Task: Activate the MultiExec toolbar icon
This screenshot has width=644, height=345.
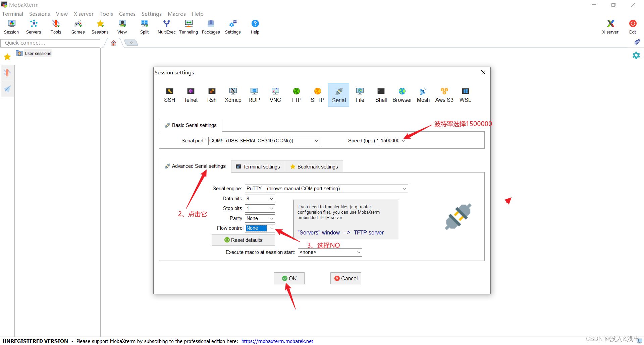Action: point(166,27)
